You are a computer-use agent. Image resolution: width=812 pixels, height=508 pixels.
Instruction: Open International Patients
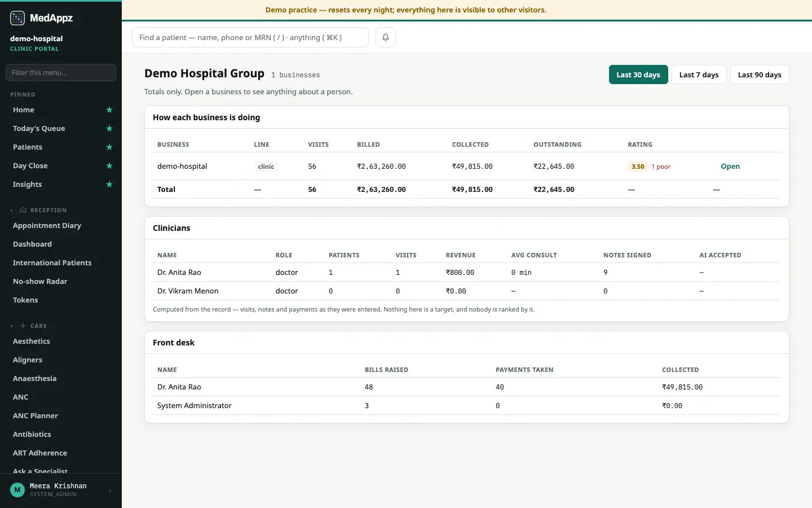(x=52, y=263)
